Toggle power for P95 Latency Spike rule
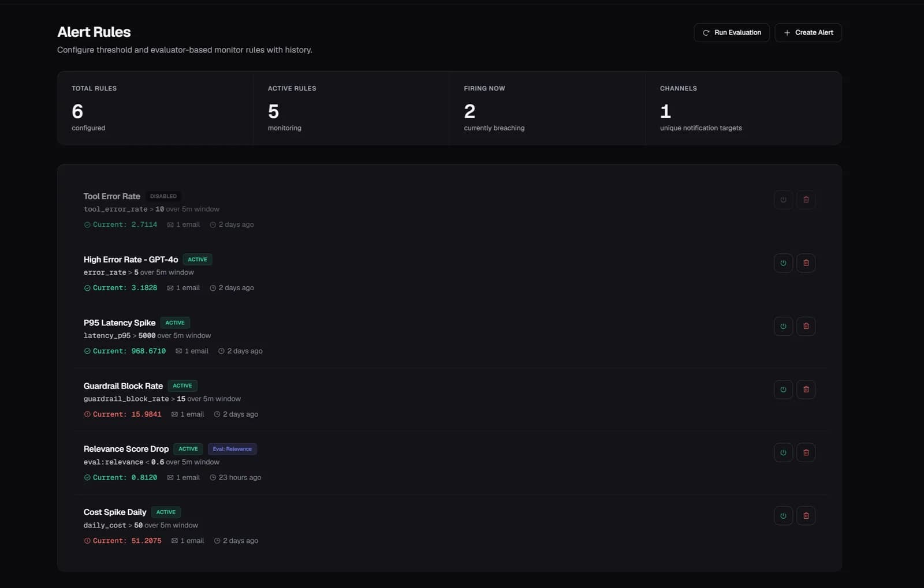The image size is (924, 588). (x=783, y=326)
